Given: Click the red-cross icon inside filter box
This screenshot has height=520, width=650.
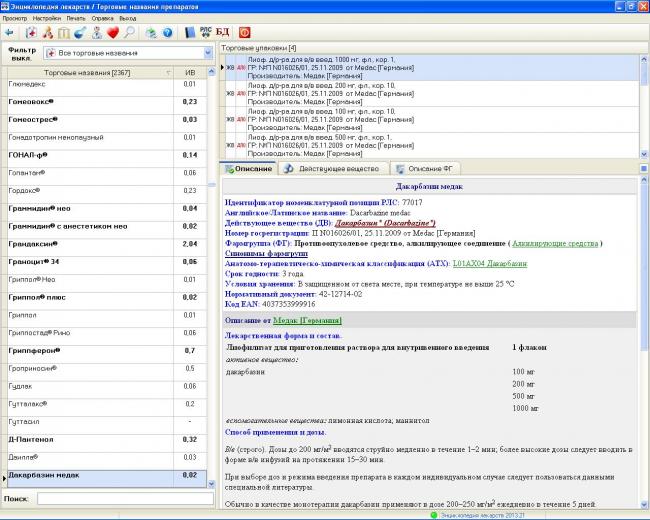Looking at the screenshot, I should (51, 53).
